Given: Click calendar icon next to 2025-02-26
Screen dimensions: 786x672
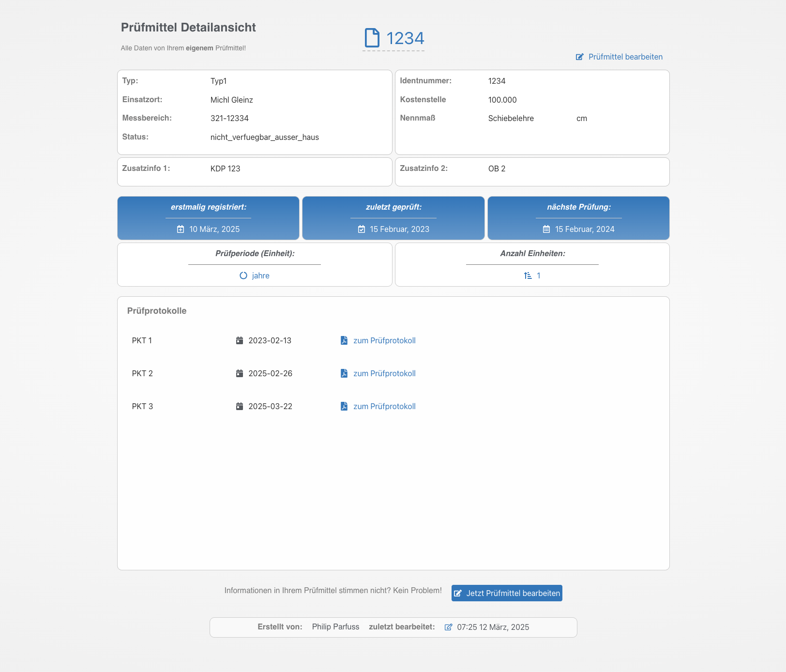Looking at the screenshot, I should pos(240,373).
